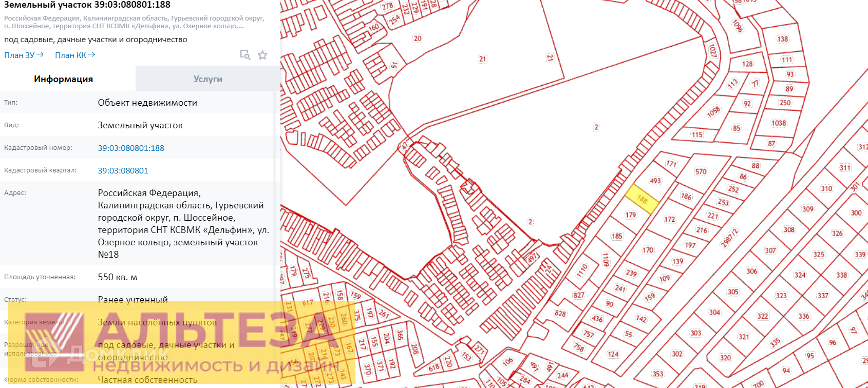
Task: Select parcel 757 on the map
Action: 589,334
